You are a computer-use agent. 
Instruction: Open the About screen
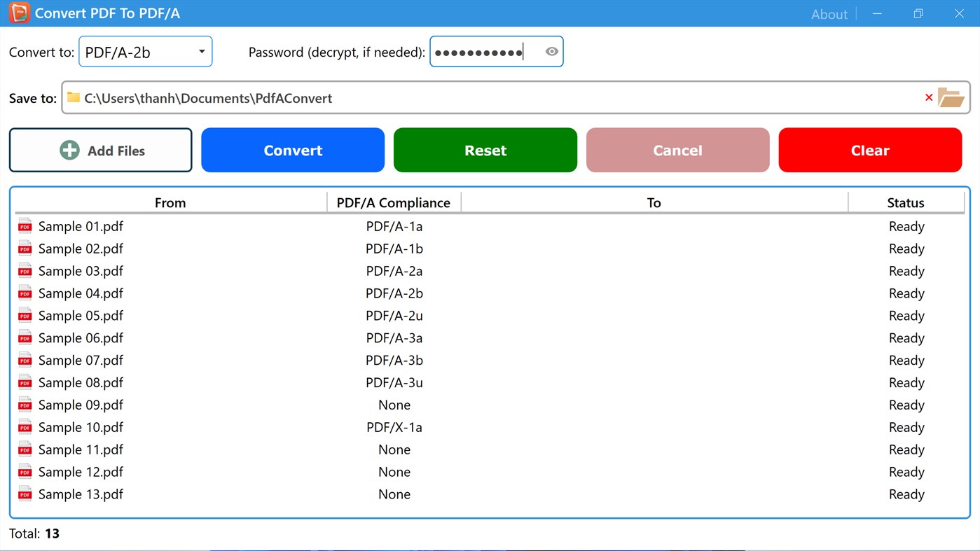pyautogui.click(x=829, y=13)
